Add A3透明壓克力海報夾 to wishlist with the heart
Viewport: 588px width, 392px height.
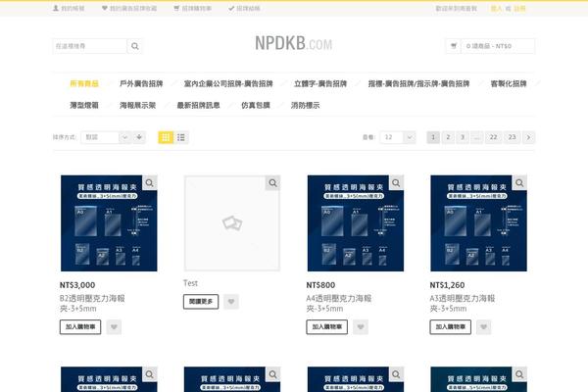pyautogui.click(x=484, y=327)
